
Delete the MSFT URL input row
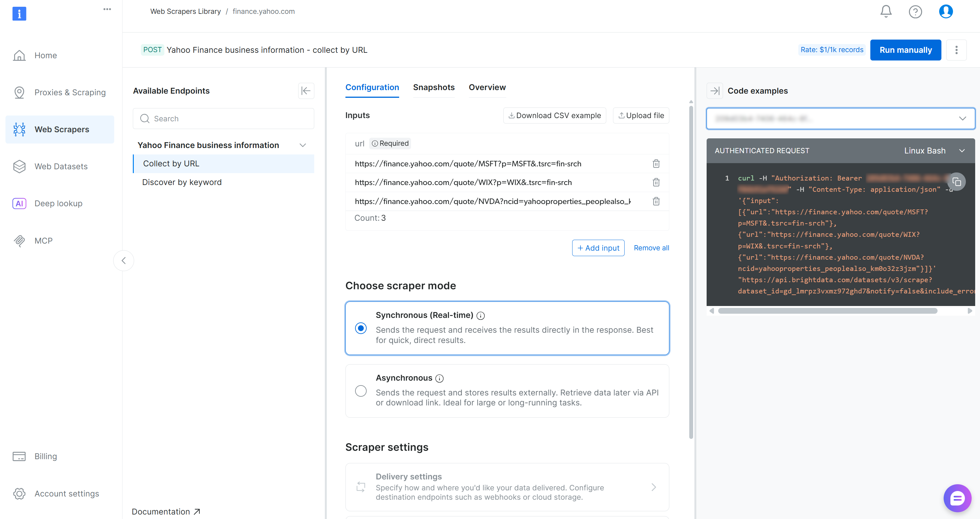656,163
